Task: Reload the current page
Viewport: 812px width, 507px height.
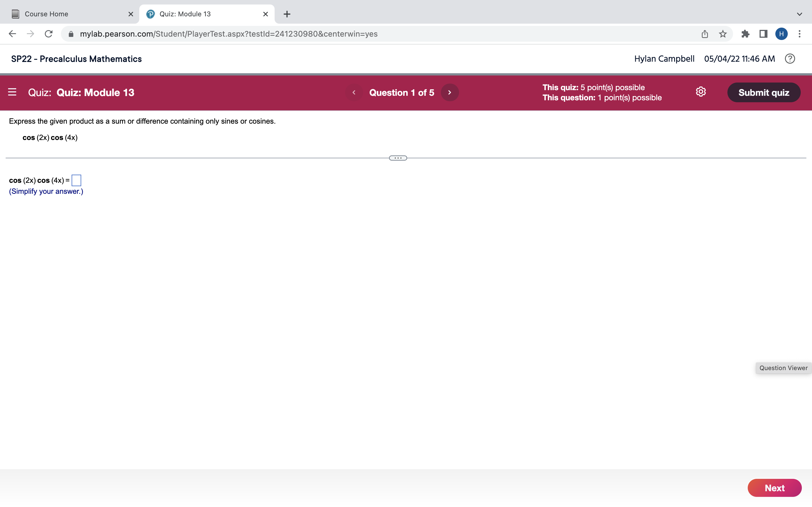Action: coord(49,34)
